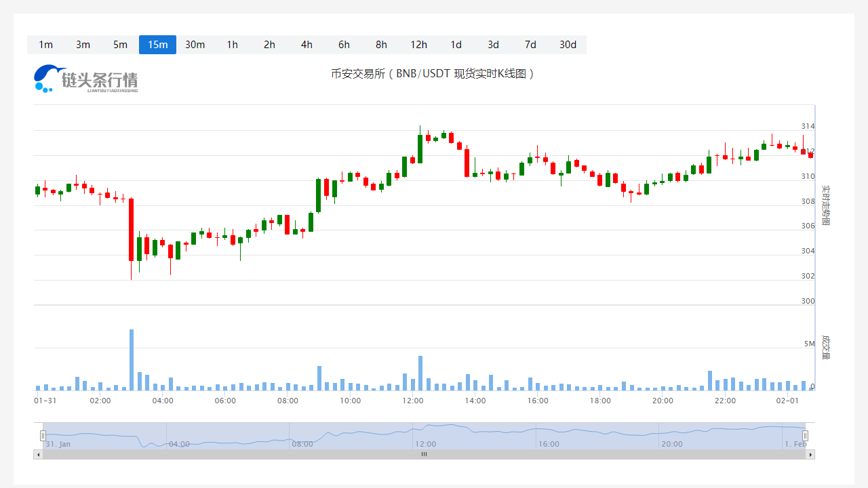Click the 链头条行情 logo
Viewport: 868px width, 488px height.
point(86,79)
